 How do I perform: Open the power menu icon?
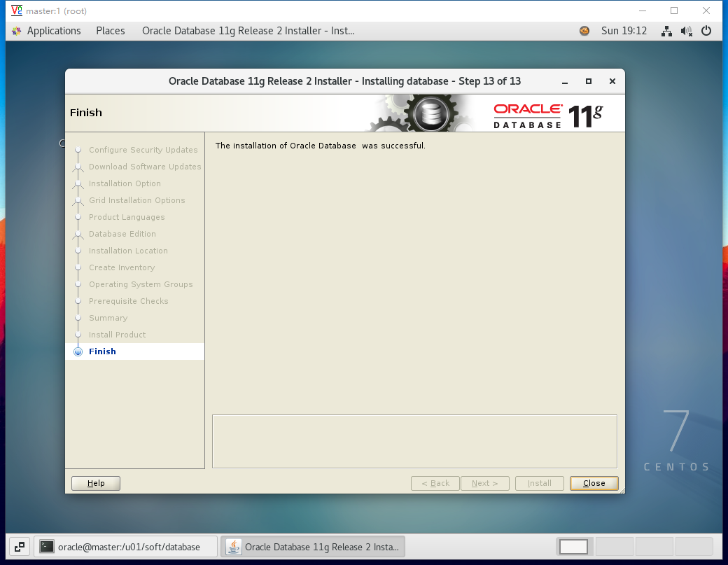tap(706, 31)
